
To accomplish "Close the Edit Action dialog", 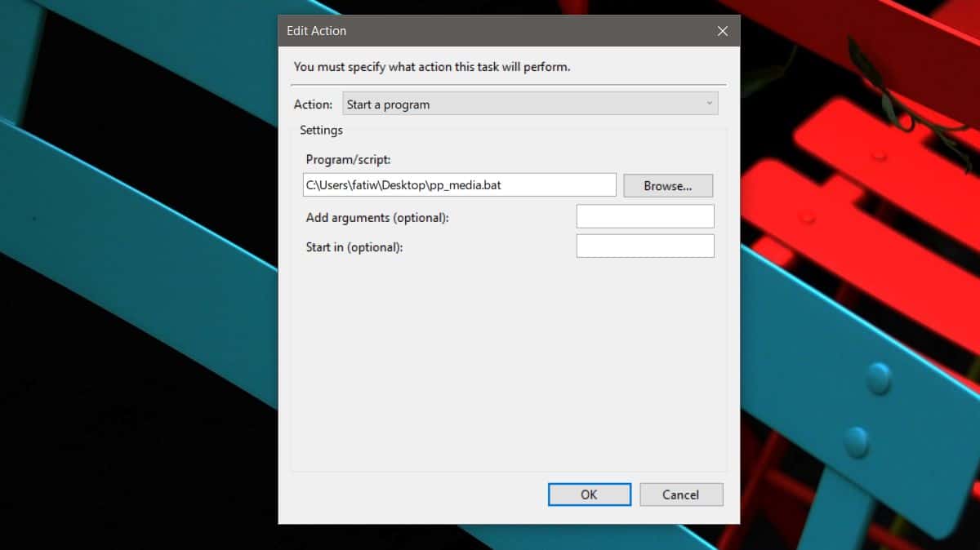I will [722, 31].
